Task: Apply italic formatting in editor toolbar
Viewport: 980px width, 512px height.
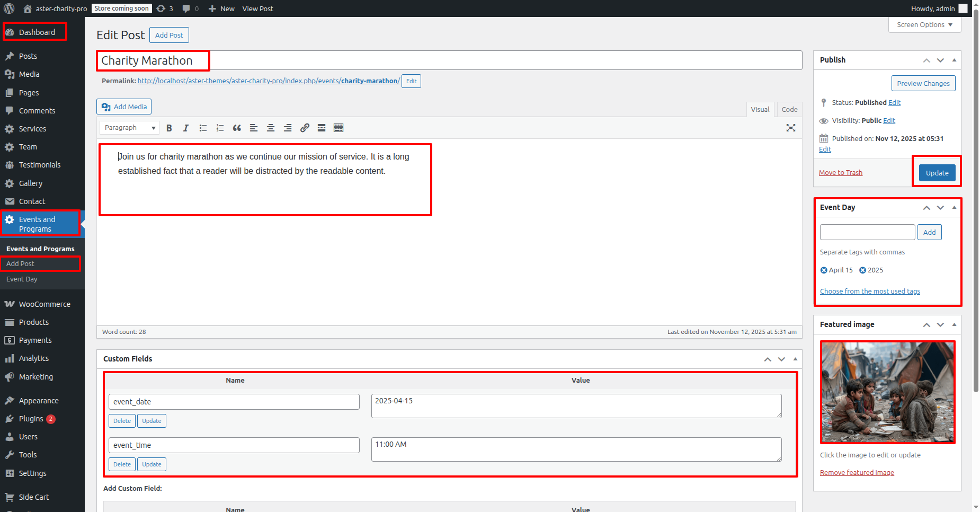Action: pyautogui.click(x=186, y=128)
